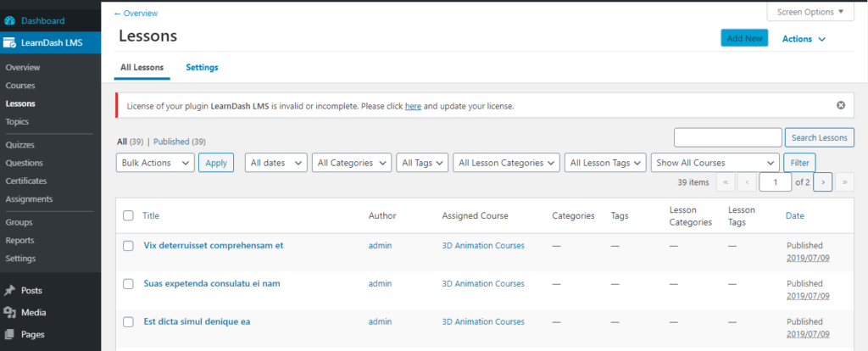
Task: Open the All Lesson Categories dropdown
Action: pyautogui.click(x=506, y=163)
